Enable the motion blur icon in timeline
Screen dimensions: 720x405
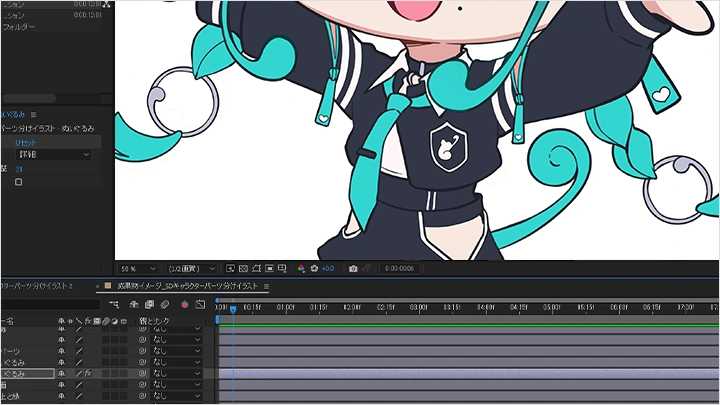click(165, 304)
